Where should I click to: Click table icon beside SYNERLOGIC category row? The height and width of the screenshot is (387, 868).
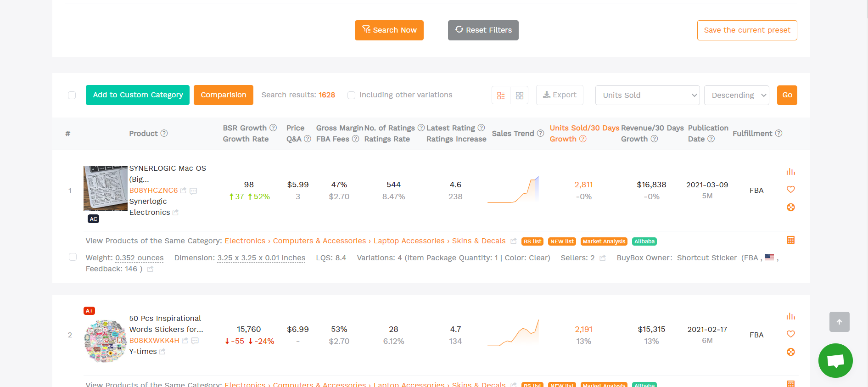coord(790,240)
